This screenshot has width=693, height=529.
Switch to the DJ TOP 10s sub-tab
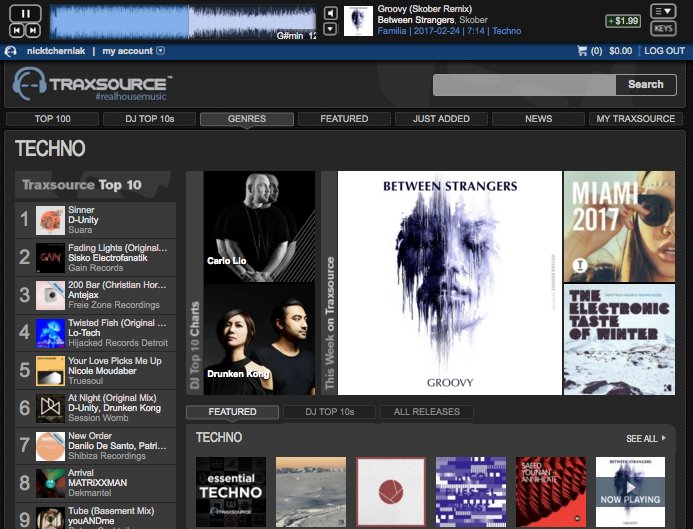click(330, 412)
